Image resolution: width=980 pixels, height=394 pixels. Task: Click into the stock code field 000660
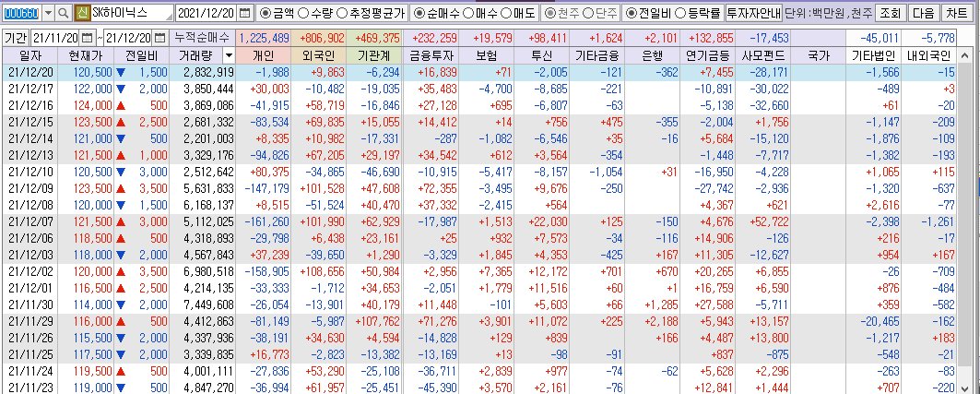[22, 13]
